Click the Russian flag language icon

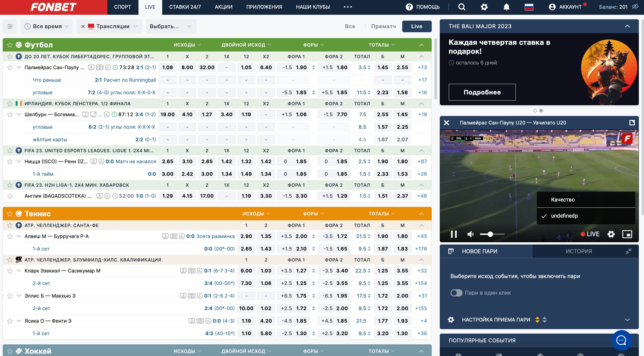coord(529,7)
